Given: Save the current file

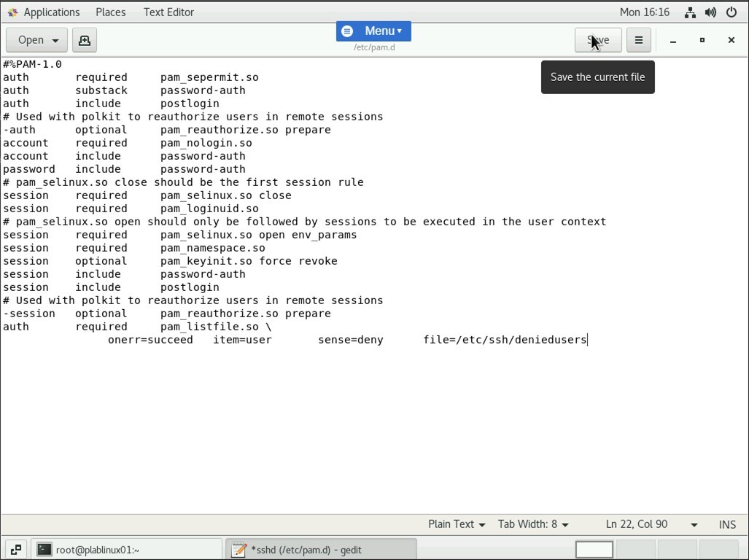Looking at the screenshot, I should click(x=597, y=40).
